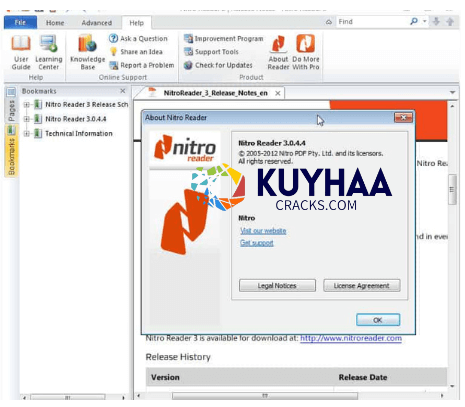Click Ask a Question
This screenshot has width=465, height=407.
138,39
